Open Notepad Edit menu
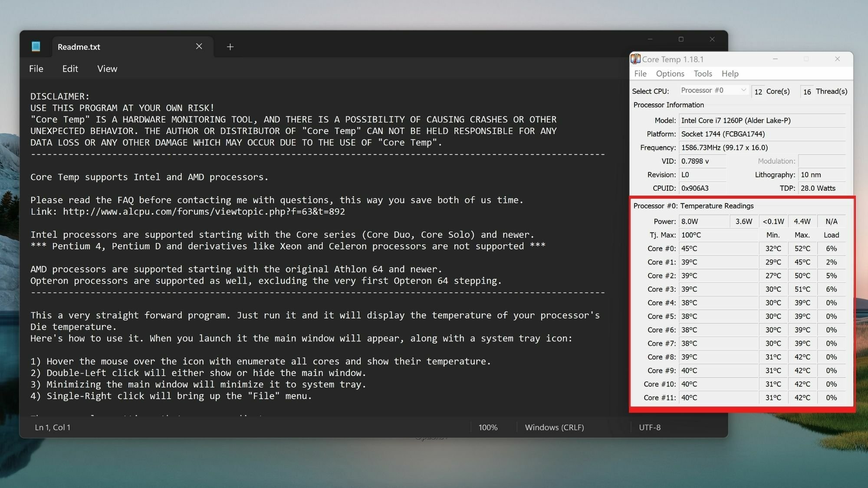The height and width of the screenshot is (488, 868). coord(70,69)
